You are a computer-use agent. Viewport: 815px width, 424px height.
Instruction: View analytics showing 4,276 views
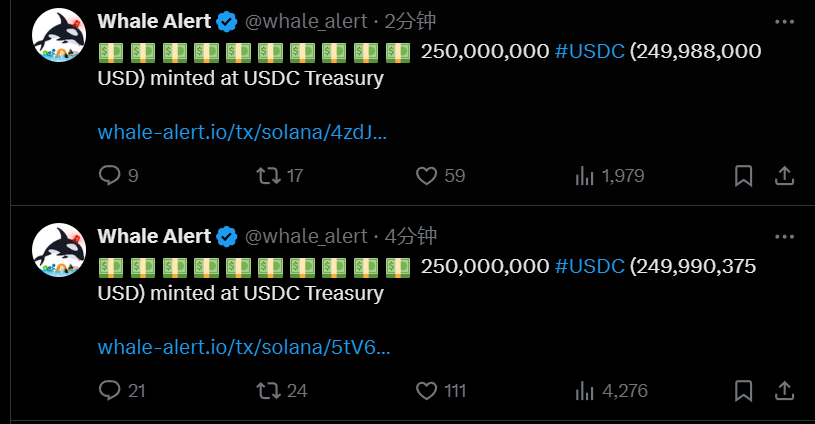pyautogui.click(x=585, y=390)
